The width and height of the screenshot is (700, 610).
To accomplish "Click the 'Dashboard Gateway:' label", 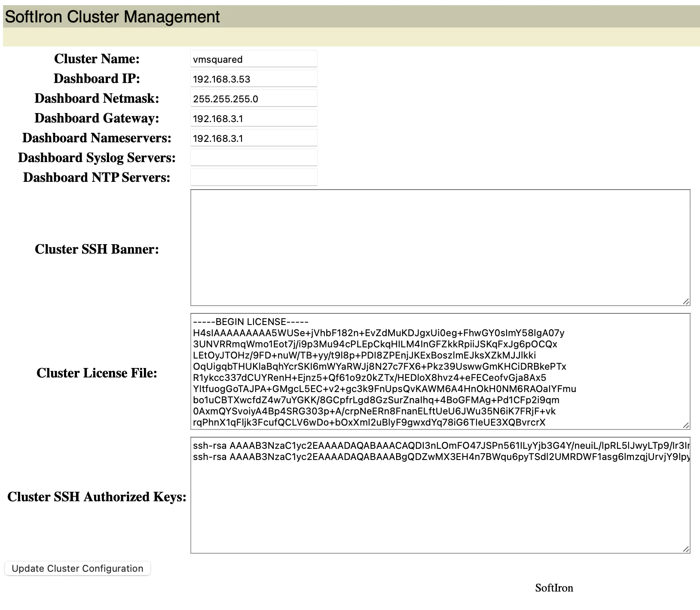I will pos(97,118).
